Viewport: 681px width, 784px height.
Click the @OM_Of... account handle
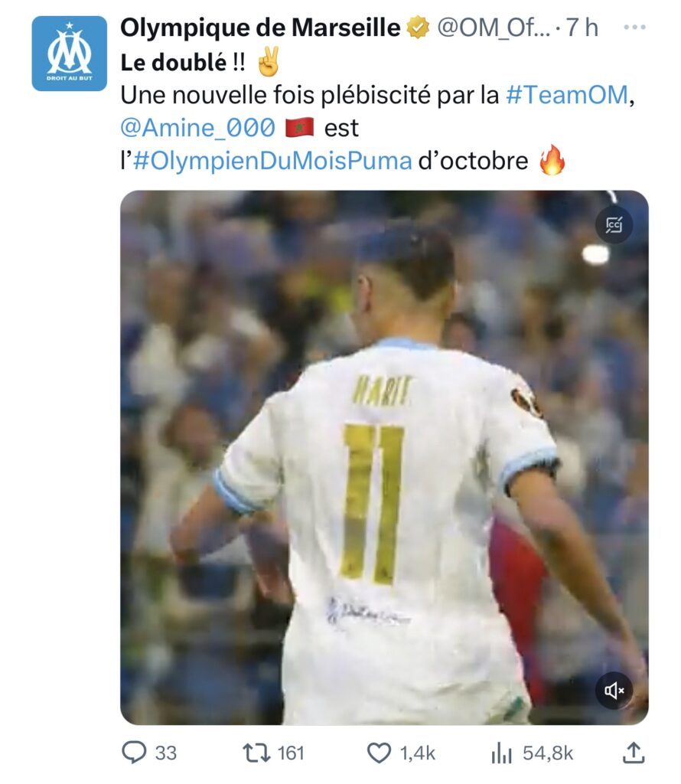coord(493,28)
